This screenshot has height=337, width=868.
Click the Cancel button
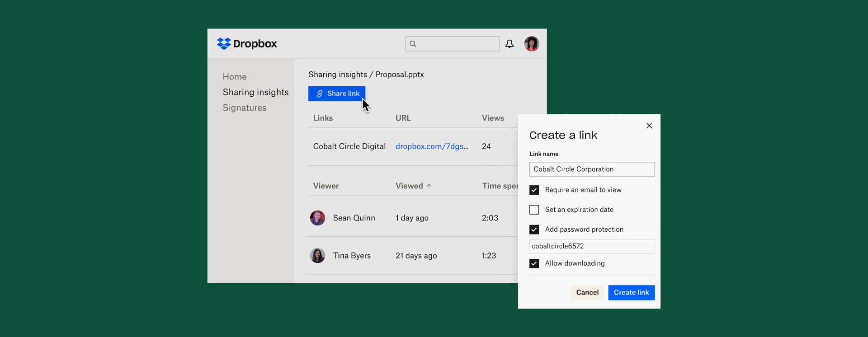587,293
